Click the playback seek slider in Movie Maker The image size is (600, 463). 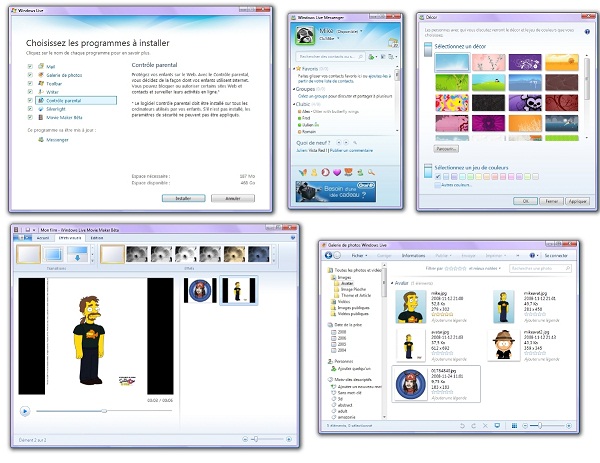pos(104,411)
